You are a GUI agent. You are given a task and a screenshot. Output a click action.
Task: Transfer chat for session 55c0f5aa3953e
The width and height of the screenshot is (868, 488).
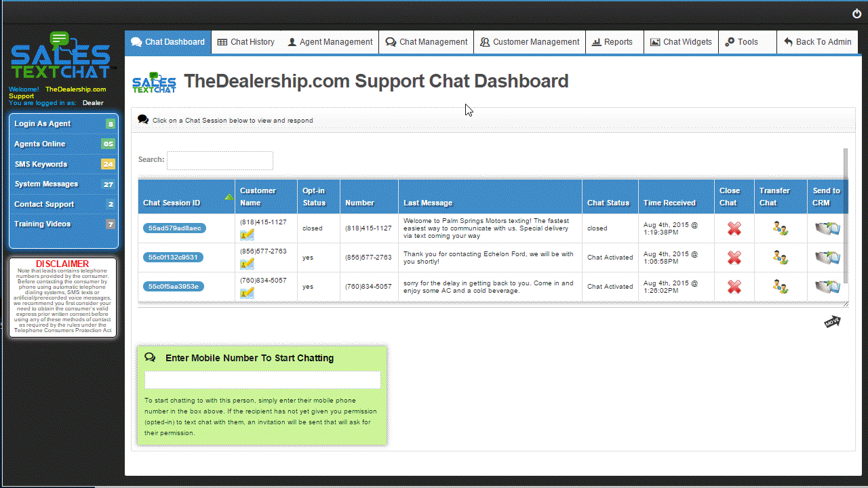click(780, 287)
